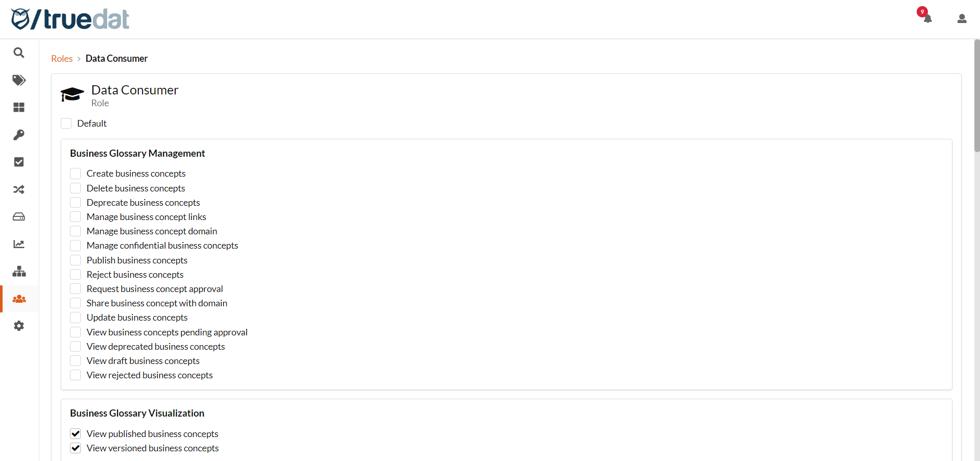
Task: Open the checked-box tasks icon in sidebar
Action: (19, 162)
